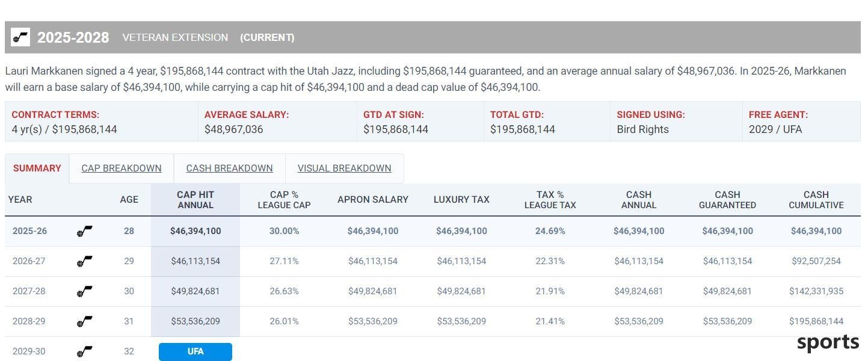Click the Apron Salary column header
Screen dimensions: 868x361
point(373,200)
